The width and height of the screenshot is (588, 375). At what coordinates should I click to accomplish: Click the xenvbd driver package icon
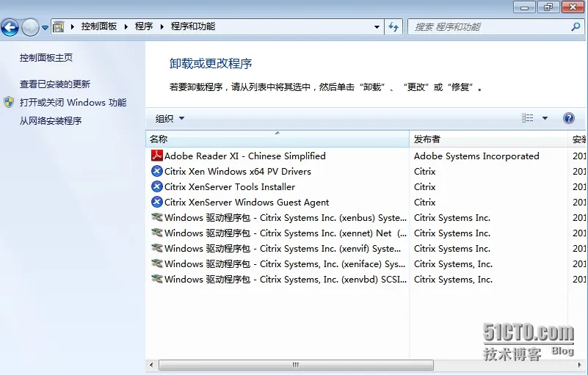click(157, 279)
